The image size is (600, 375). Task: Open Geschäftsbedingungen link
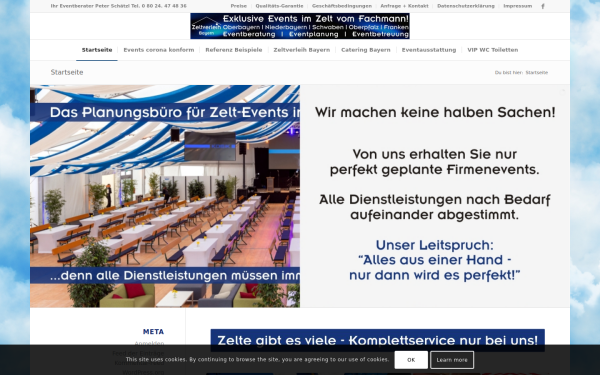coord(342,6)
